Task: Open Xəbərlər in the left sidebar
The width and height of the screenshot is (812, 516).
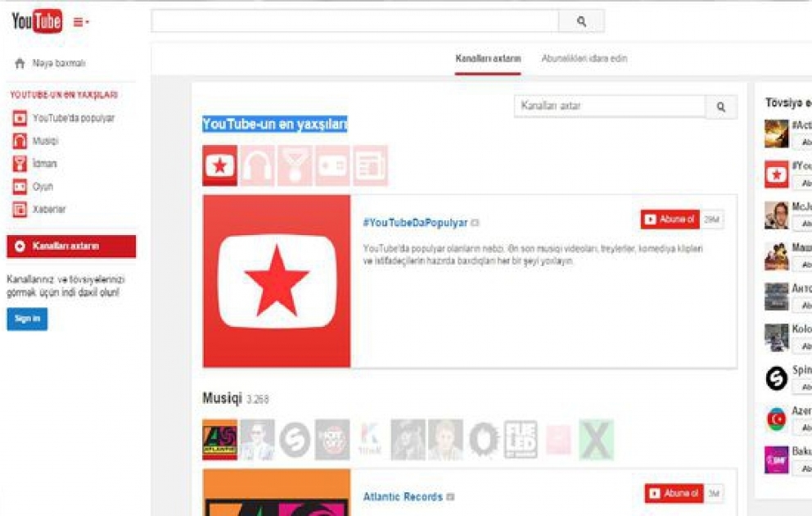Action: point(39,210)
